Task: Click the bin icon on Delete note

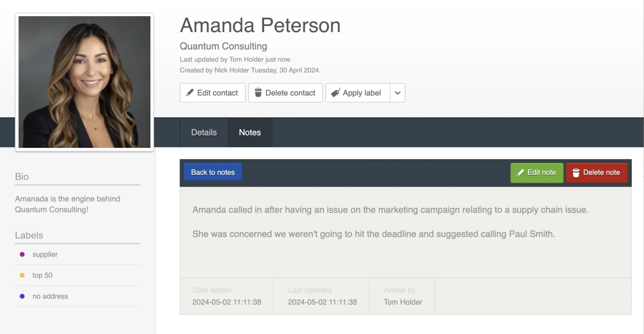Action: tap(576, 172)
